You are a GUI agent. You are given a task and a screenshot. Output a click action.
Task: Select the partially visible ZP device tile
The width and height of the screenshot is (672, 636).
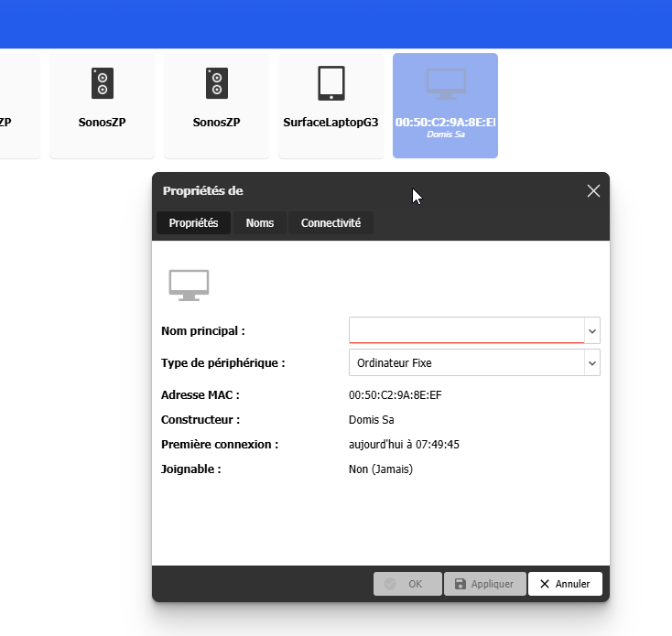(18, 105)
